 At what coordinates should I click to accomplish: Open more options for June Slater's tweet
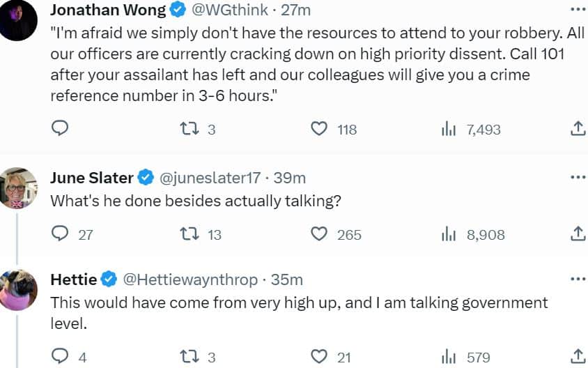point(578,177)
